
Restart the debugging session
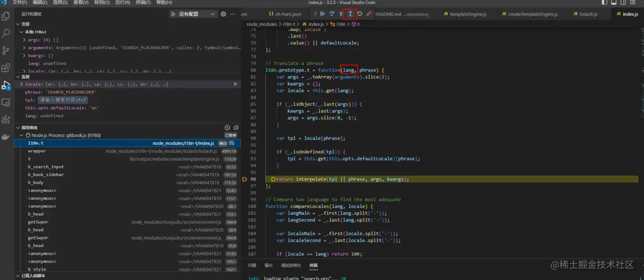click(x=359, y=14)
